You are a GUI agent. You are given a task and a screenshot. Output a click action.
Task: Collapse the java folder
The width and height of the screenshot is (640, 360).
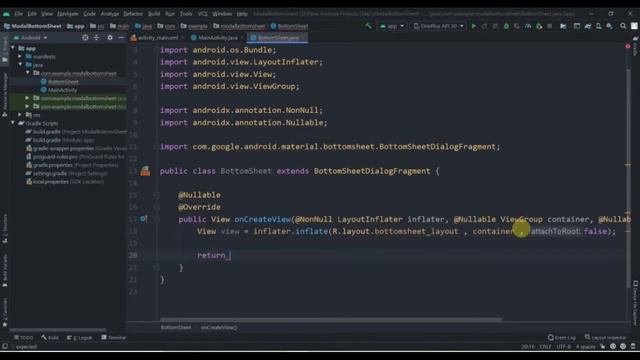coord(20,65)
